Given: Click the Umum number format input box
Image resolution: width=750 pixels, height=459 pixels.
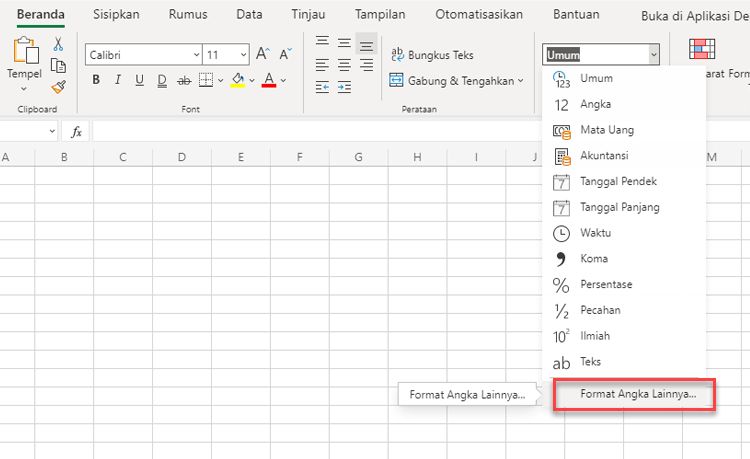Looking at the screenshot, I should [x=596, y=55].
